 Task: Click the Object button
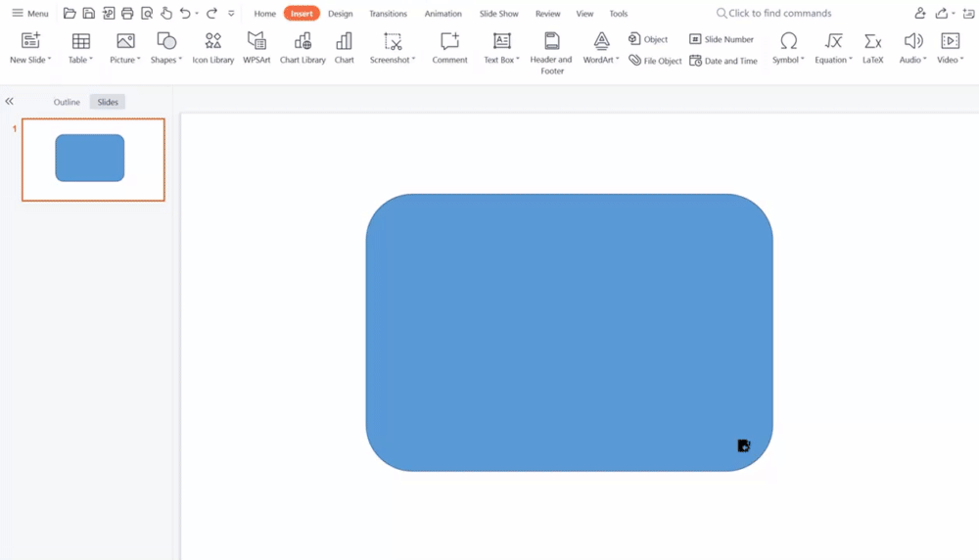tap(648, 39)
